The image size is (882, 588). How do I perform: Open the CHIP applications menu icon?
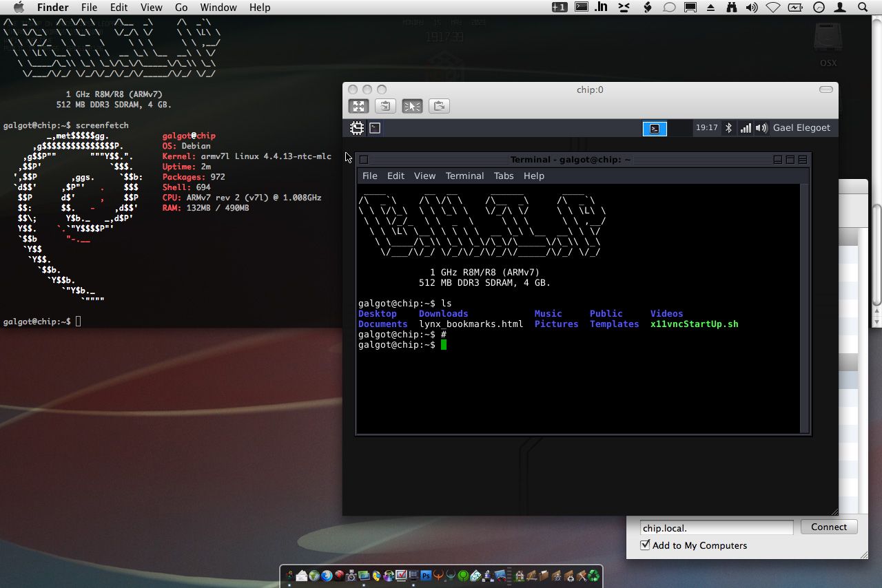356,128
